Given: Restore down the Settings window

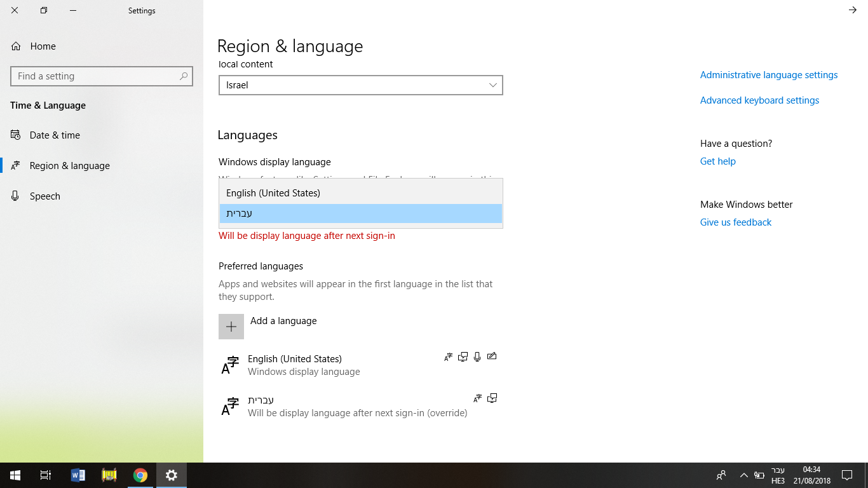Looking at the screenshot, I should (44, 10).
